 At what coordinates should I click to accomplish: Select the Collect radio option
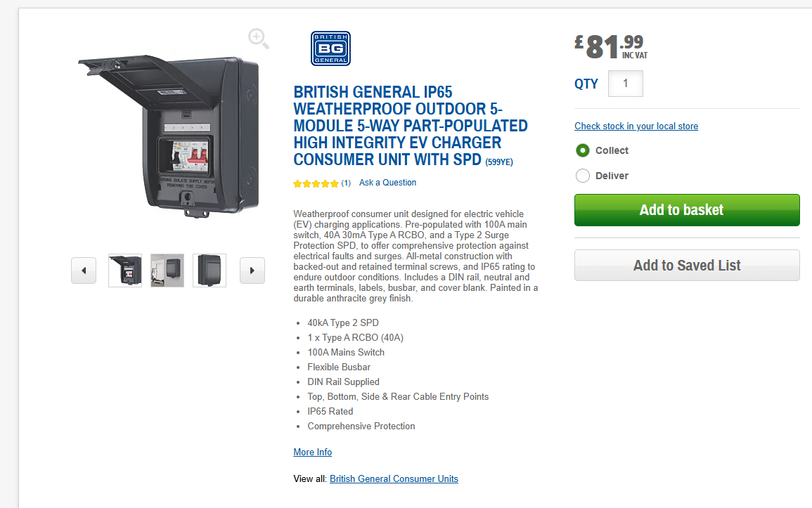583,150
